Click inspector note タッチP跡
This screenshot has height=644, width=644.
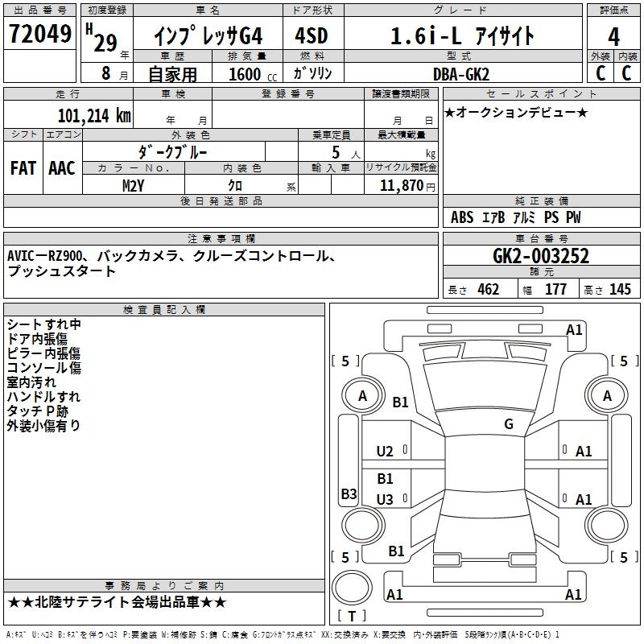click(37, 411)
